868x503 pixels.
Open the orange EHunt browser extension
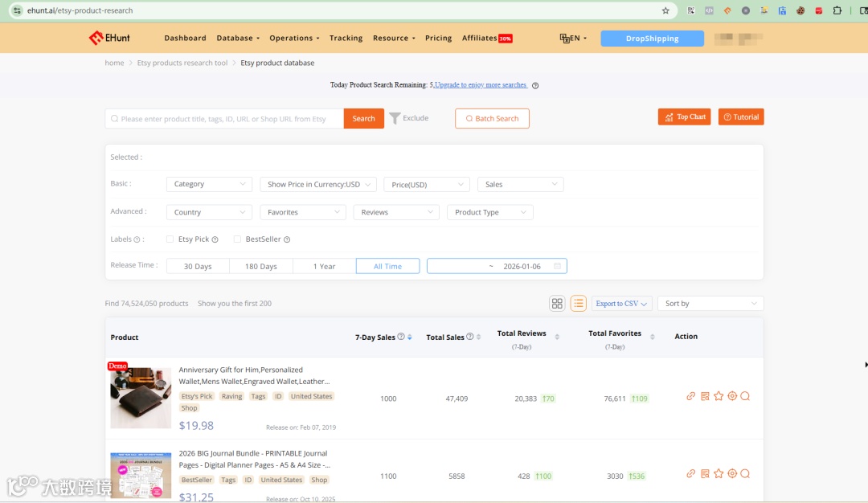click(x=727, y=10)
